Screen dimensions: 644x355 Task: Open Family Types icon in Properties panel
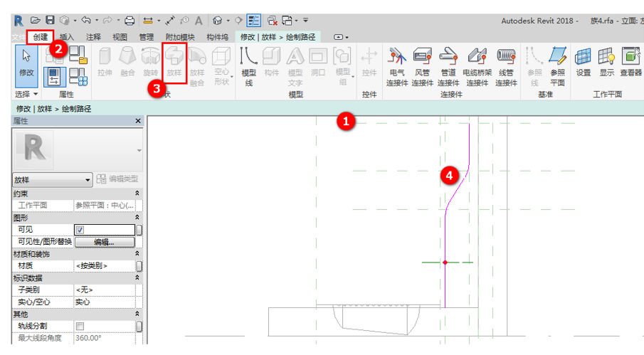78,77
